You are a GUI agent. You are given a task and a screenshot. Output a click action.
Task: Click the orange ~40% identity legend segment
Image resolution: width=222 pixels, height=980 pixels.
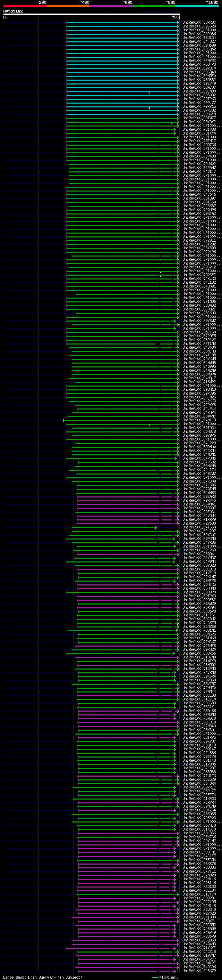pyautogui.click(x=68, y=6)
